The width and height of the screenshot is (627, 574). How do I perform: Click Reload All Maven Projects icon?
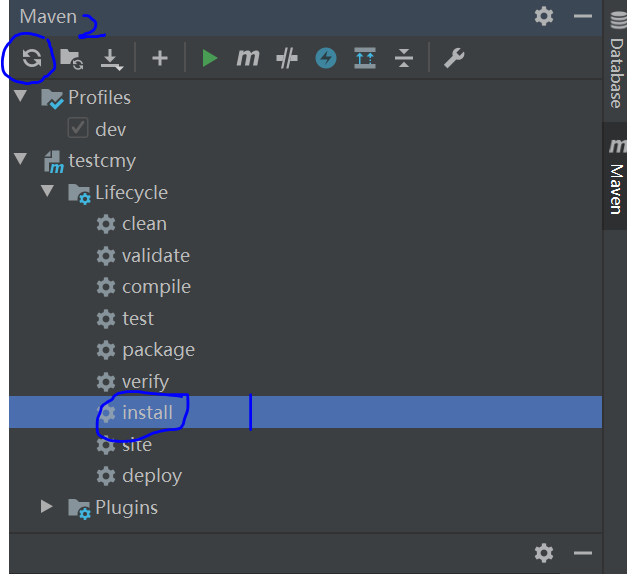click(x=32, y=58)
